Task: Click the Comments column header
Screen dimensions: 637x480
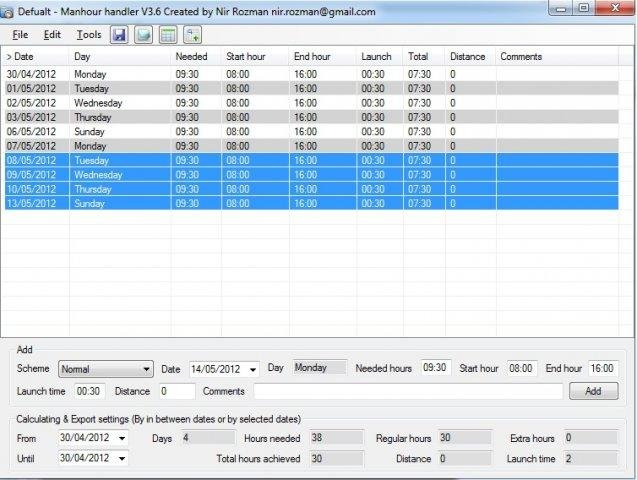Action: pyautogui.click(x=557, y=56)
